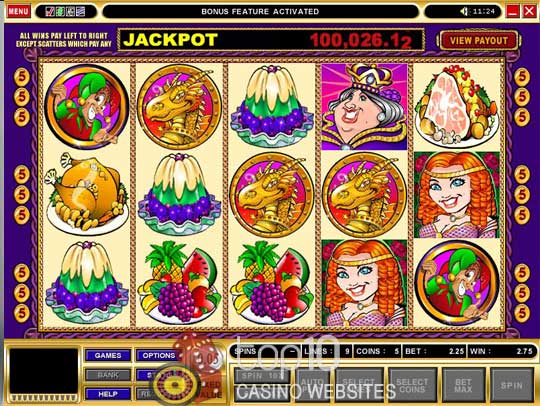This screenshot has height=406, width=540.
Task: Click the VIEW PAYOUT button
Action: (x=478, y=41)
